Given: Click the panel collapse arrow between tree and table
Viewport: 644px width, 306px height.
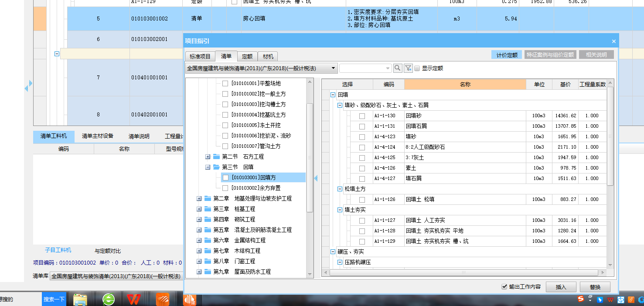Looking at the screenshot, I should (x=316, y=178).
